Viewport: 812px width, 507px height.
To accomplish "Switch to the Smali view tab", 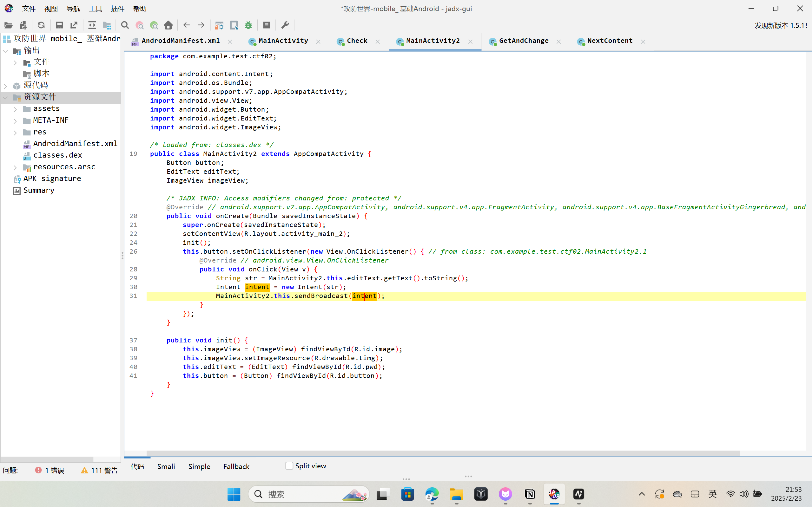I will click(166, 466).
